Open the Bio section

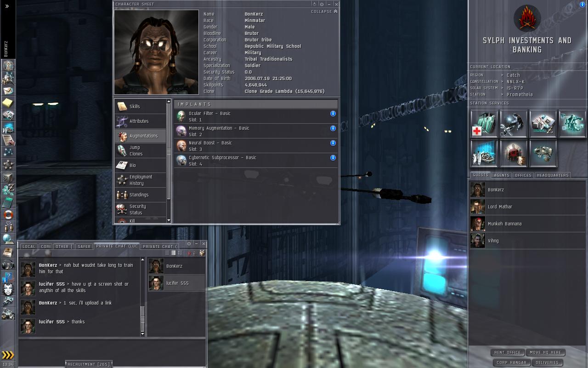141,165
